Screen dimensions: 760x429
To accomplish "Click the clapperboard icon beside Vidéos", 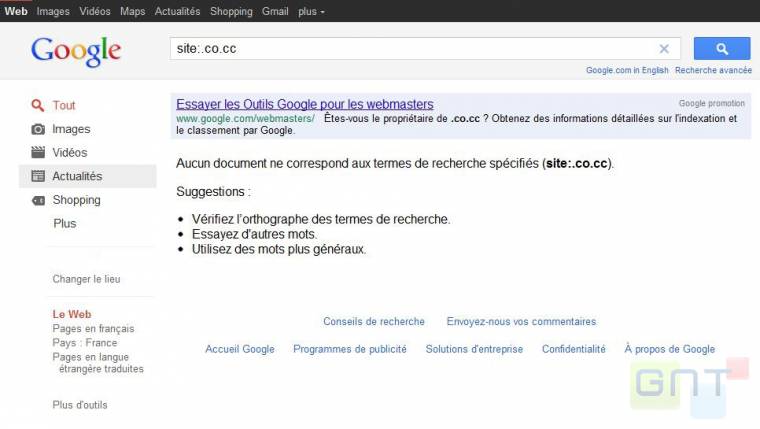I will pos(38,152).
